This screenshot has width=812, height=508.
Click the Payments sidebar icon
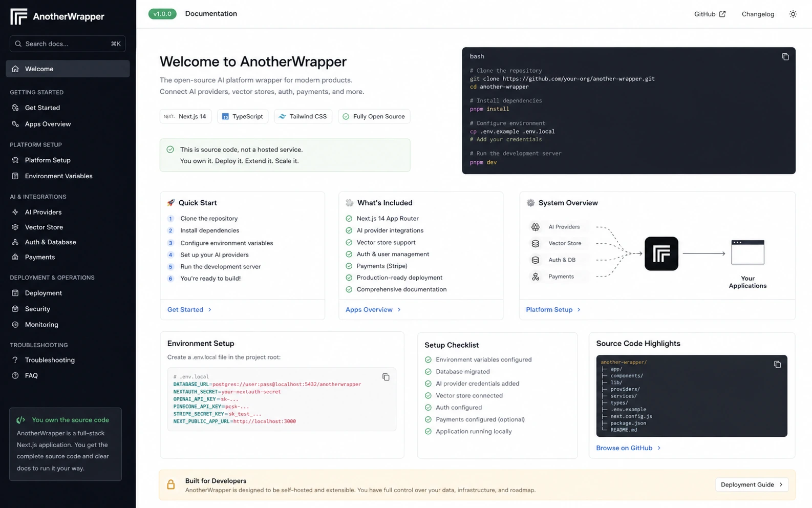[x=15, y=257]
